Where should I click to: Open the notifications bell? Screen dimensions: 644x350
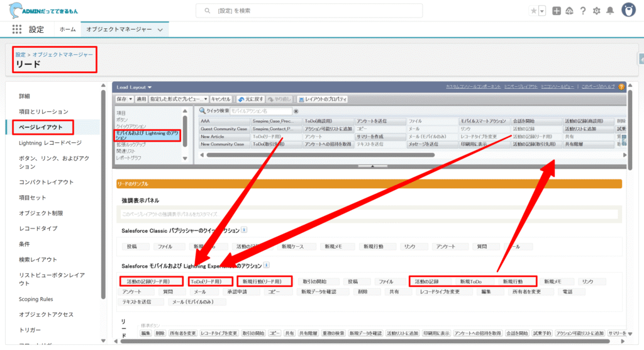click(610, 11)
